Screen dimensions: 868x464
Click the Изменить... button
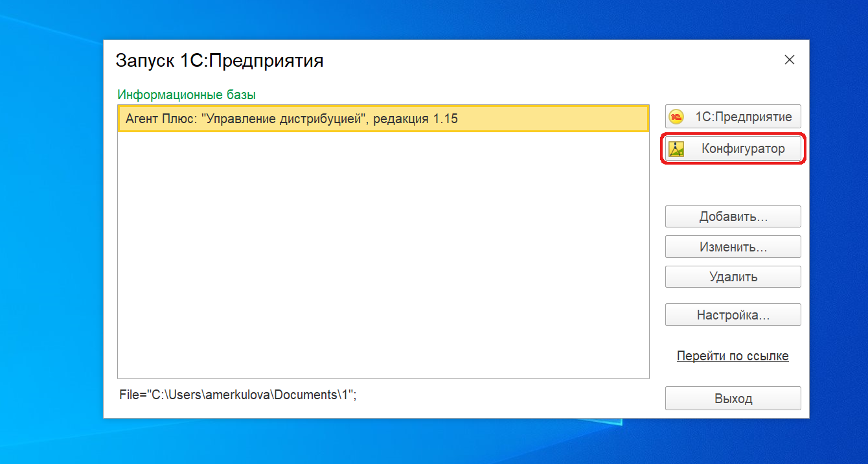click(x=733, y=247)
